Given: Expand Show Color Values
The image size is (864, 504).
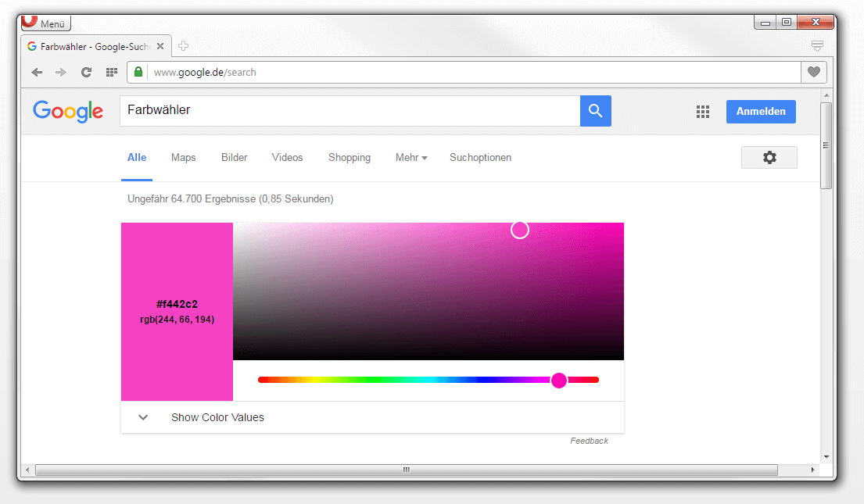Looking at the screenshot, I should tap(372, 417).
